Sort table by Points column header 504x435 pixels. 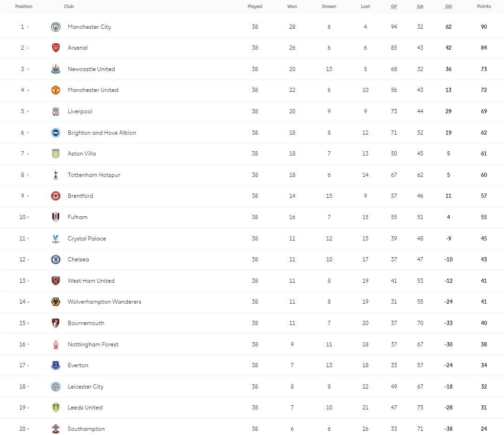coord(484,6)
